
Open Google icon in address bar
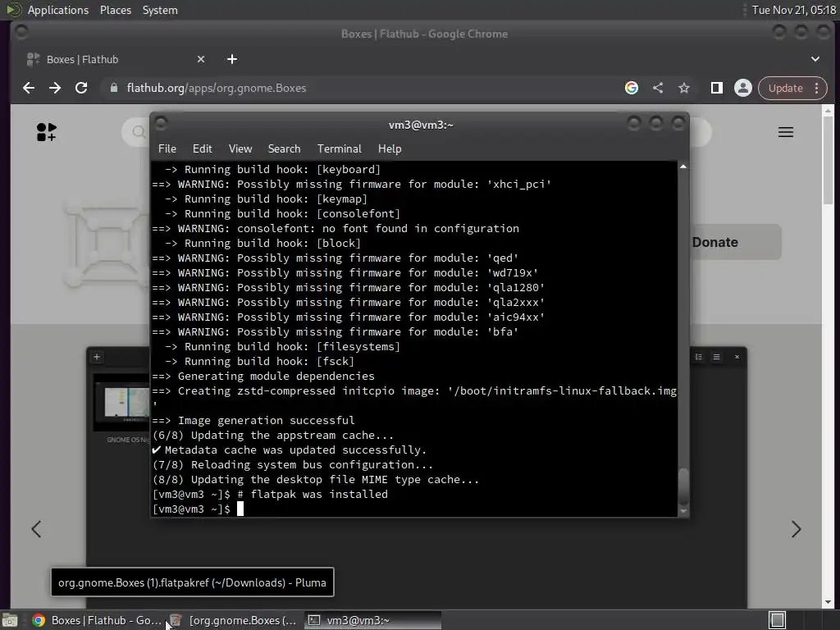[x=632, y=88]
